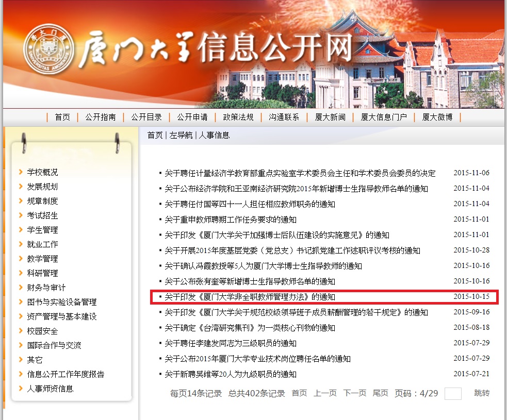
Task: Click the arrow icon beside 科研管理
Action: click(21, 273)
